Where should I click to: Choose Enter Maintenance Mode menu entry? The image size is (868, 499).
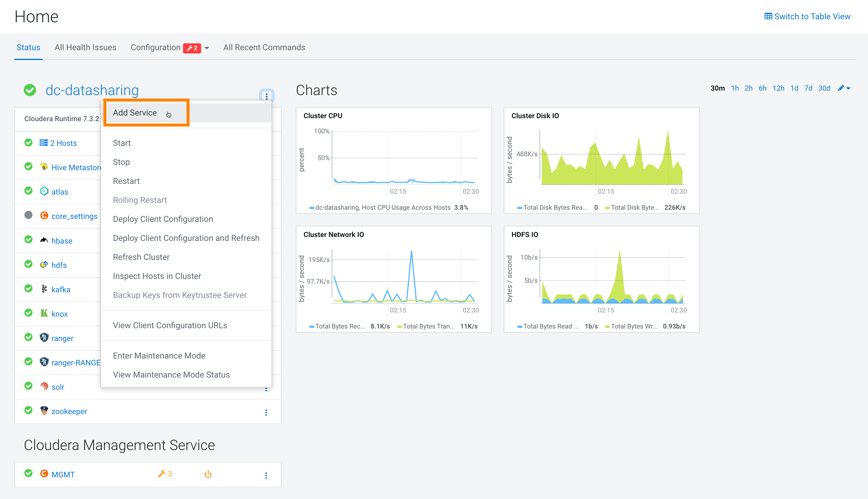[x=159, y=356]
